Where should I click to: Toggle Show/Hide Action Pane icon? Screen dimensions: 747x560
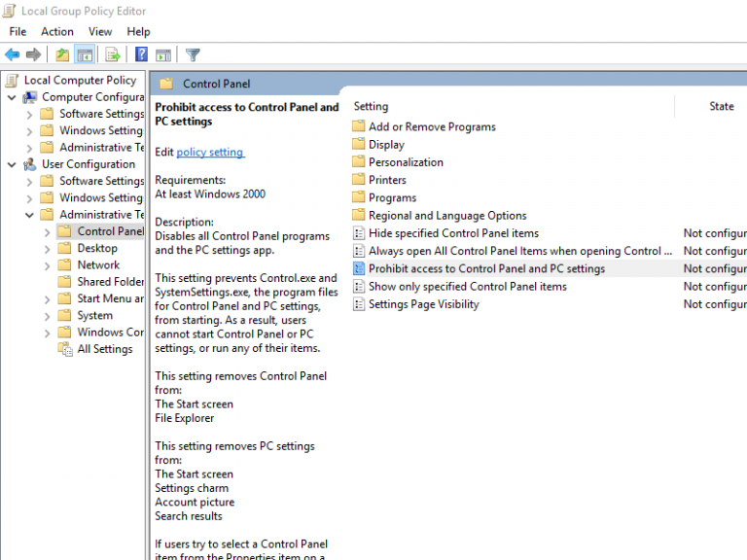(x=163, y=54)
